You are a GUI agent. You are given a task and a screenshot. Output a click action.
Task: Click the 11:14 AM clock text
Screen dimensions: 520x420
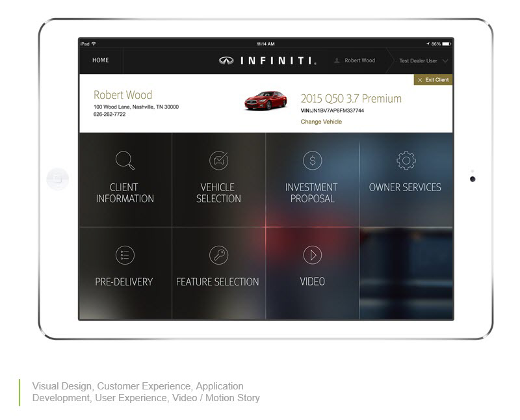[266, 44]
